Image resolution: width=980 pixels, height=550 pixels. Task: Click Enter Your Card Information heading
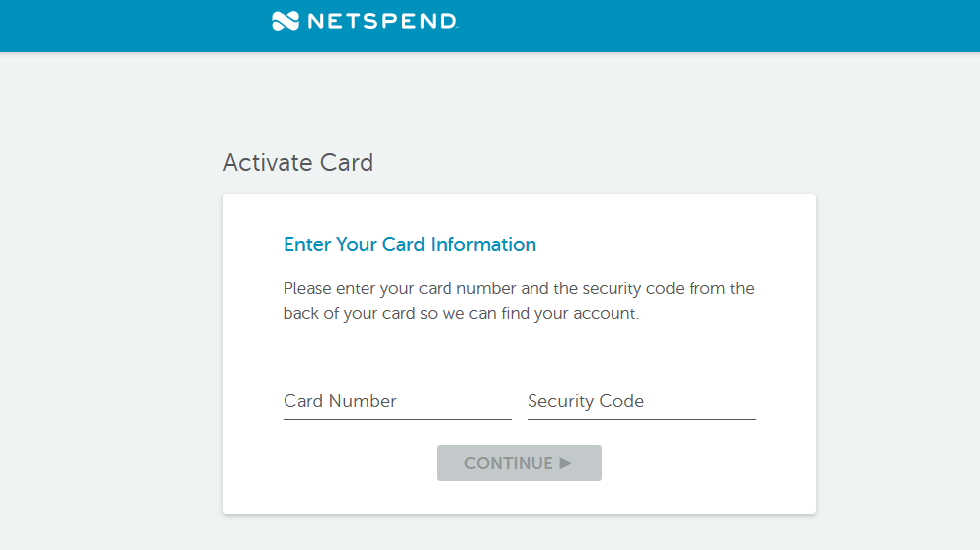410,244
